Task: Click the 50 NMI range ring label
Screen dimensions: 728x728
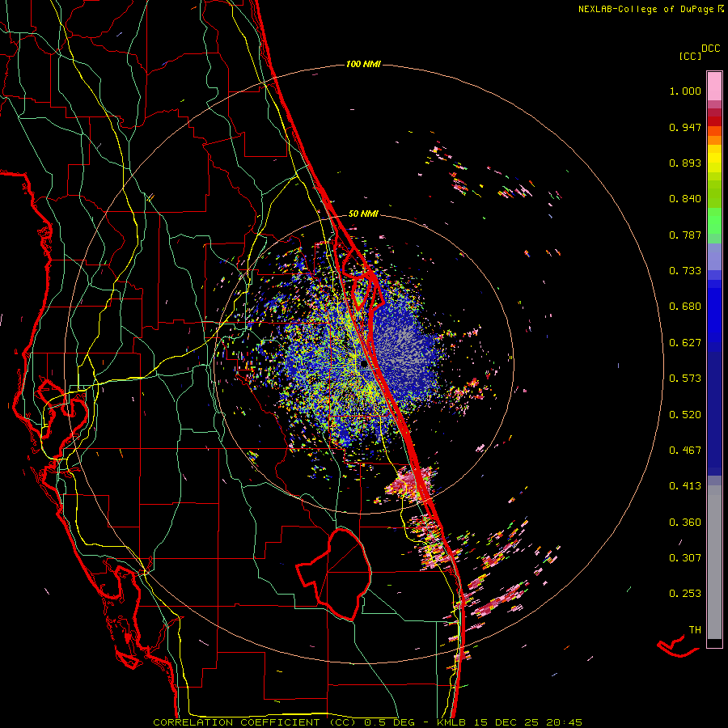Action: coord(363,214)
